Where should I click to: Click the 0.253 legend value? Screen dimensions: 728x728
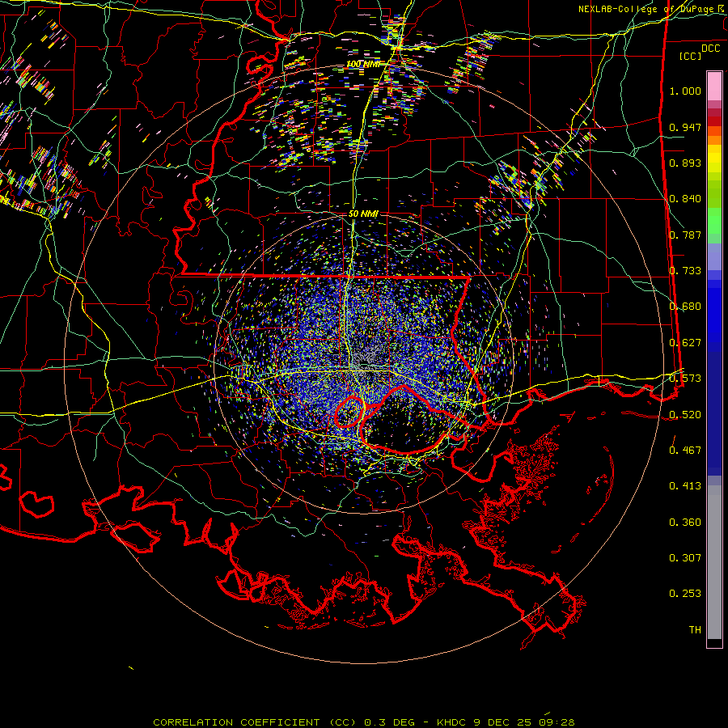[685, 594]
